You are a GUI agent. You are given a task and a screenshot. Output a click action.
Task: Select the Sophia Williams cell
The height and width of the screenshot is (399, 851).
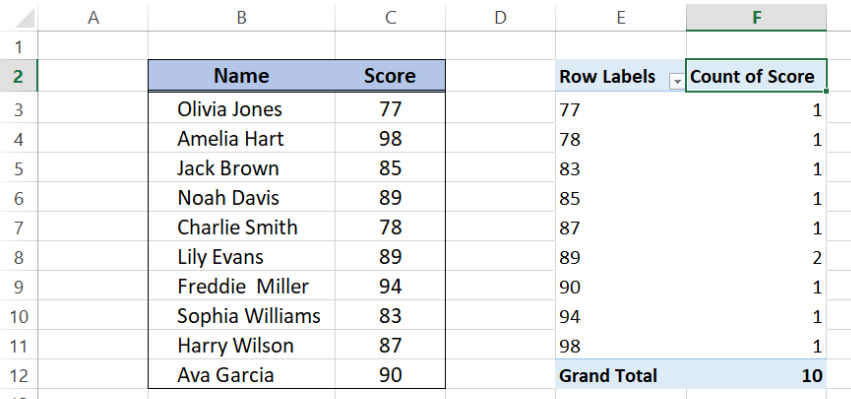(x=242, y=316)
